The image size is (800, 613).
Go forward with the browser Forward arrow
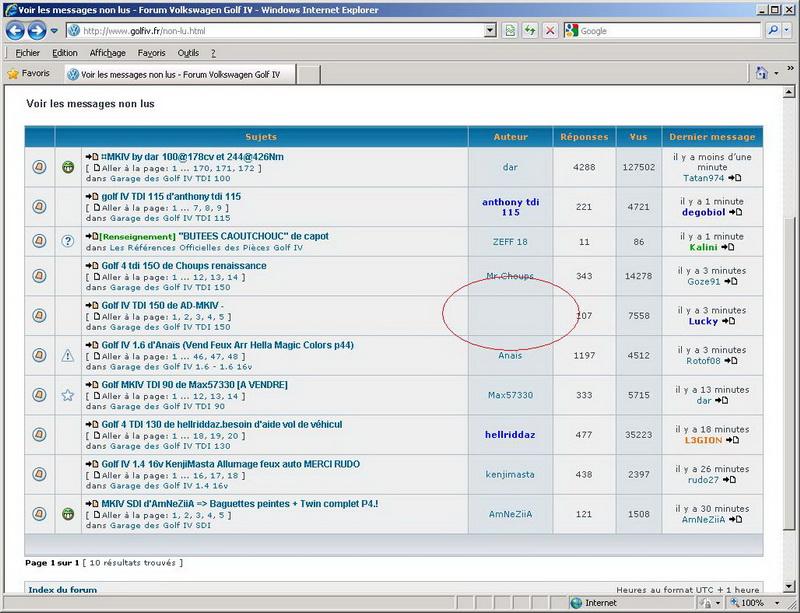click(x=37, y=31)
